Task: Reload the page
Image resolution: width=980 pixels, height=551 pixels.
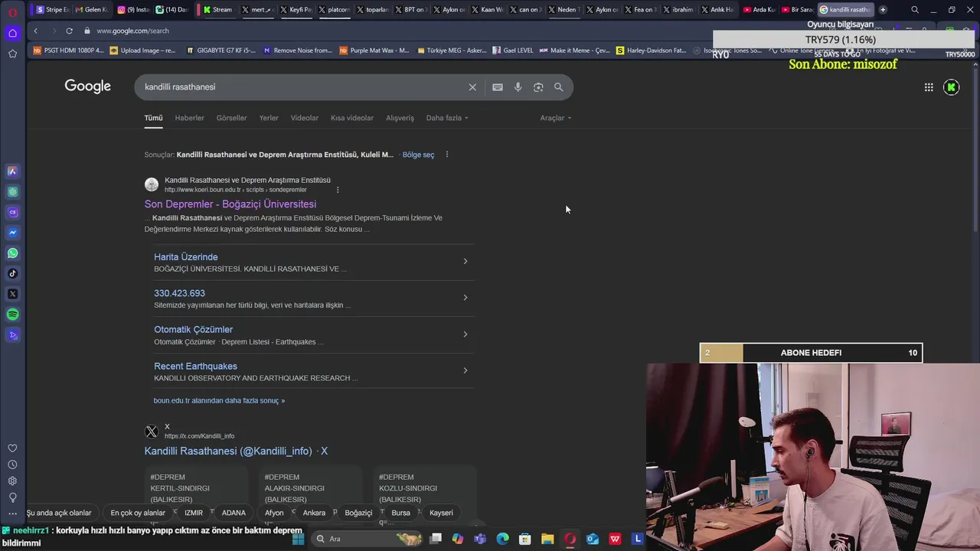Action: [69, 31]
